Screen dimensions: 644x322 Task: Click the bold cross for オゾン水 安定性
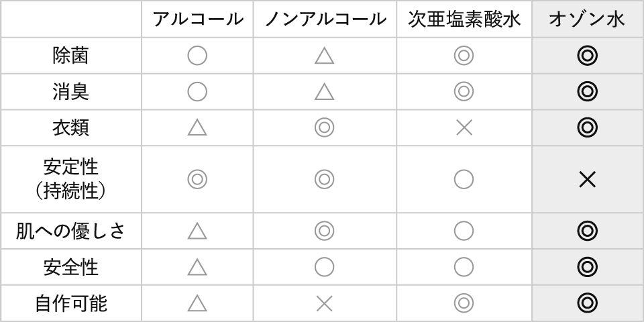tap(587, 179)
